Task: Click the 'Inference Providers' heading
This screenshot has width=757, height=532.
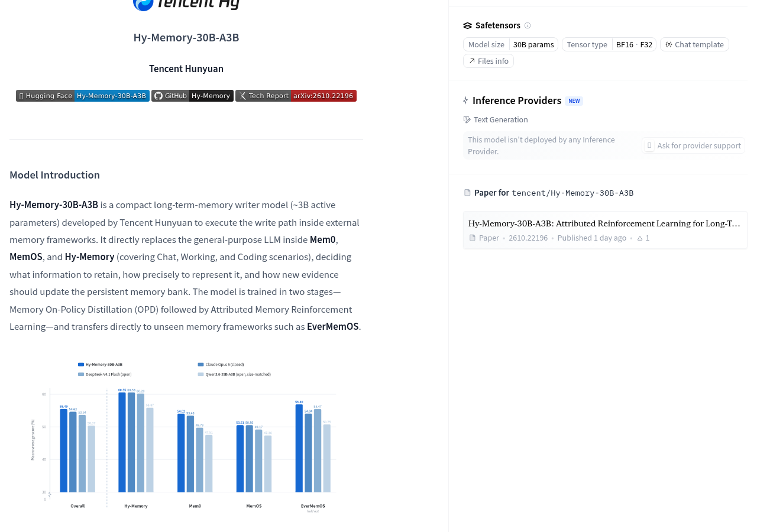Action: [517, 100]
